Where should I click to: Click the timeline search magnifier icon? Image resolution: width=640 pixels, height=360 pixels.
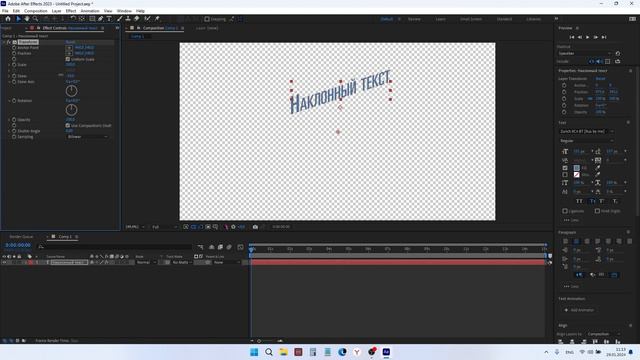tap(41, 247)
